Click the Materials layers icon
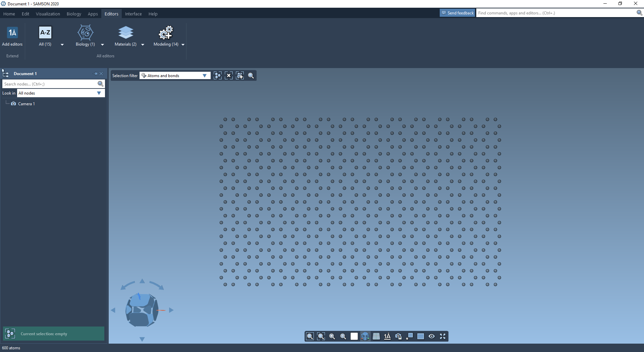644x352 pixels. [x=125, y=33]
